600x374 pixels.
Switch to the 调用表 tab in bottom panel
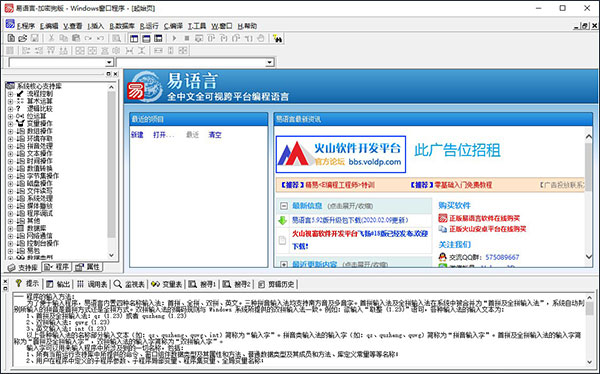(x=92, y=284)
